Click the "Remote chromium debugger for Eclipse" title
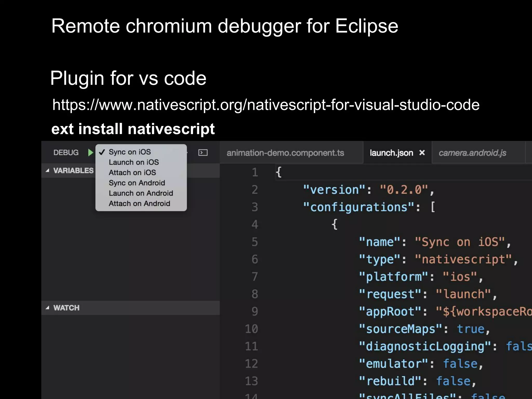The width and height of the screenshot is (532, 399). [x=225, y=26]
